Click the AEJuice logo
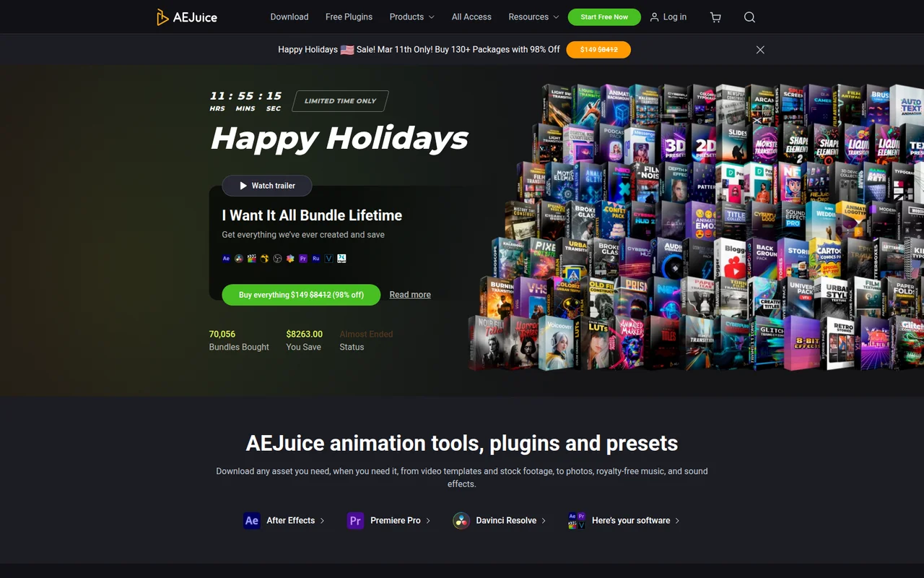The image size is (924, 578). (186, 17)
